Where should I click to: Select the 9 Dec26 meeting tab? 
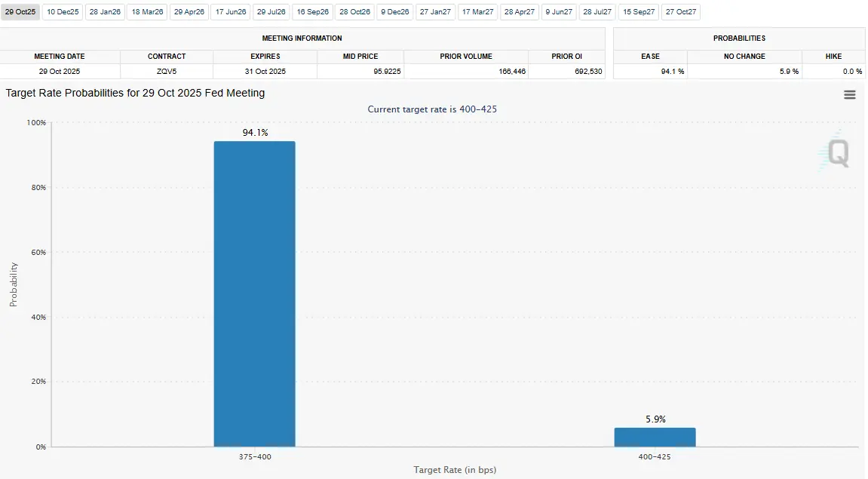click(x=395, y=11)
